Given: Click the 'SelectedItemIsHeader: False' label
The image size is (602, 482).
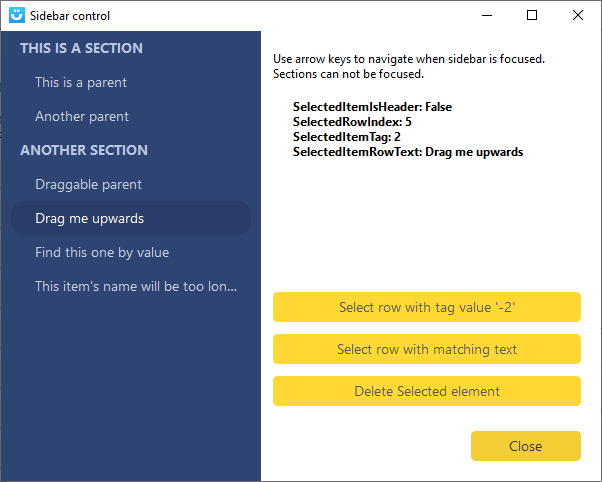Looking at the screenshot, I should coord(373,107).
